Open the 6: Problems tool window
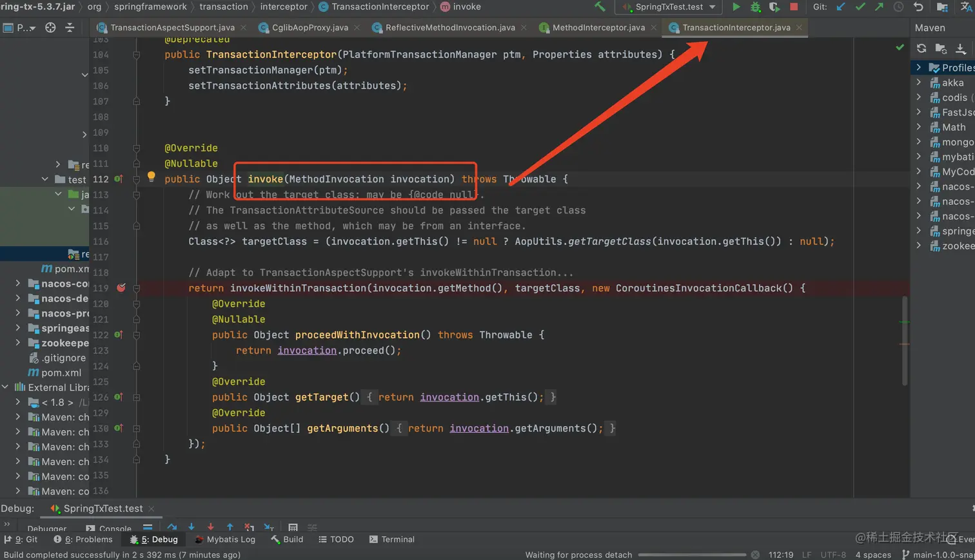This screenshot has height=560, width=975. click(83, 539)
